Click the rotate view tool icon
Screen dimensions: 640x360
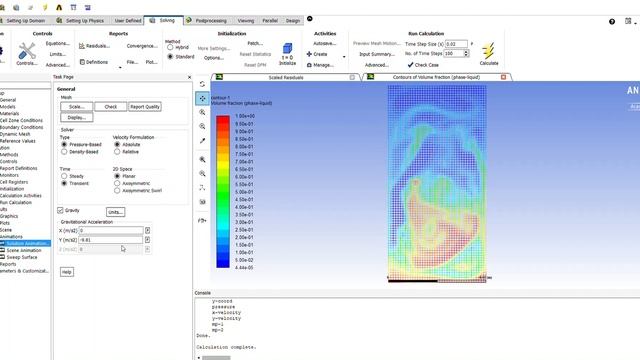[x=202, y=84]
